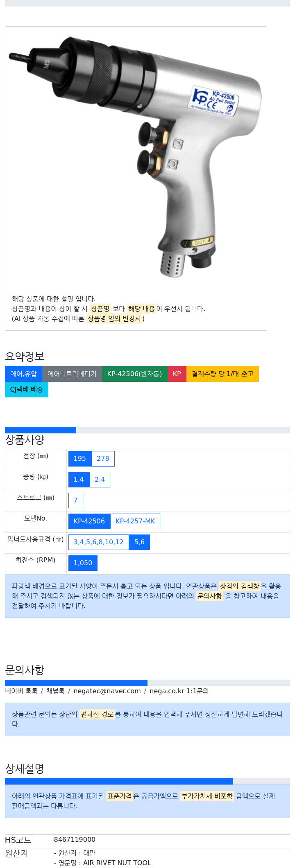Choose the 195 length option
Image resolution: width=295 pixels, height=868 pixels.
[x=80, y=459]
